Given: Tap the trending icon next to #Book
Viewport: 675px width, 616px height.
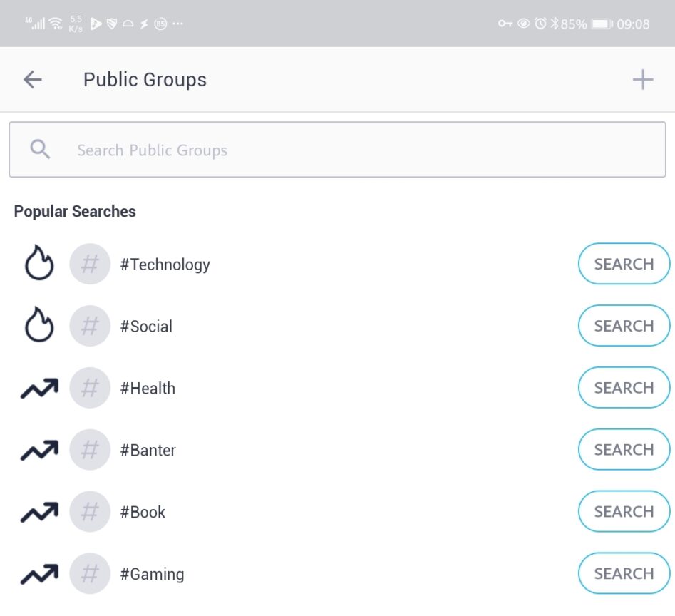Looking at the screenshot, I should (x=38, y=511).
